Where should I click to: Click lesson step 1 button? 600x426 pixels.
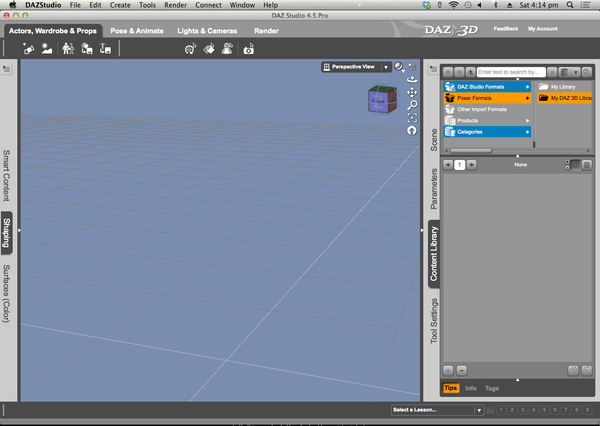[x=501, y=410]
